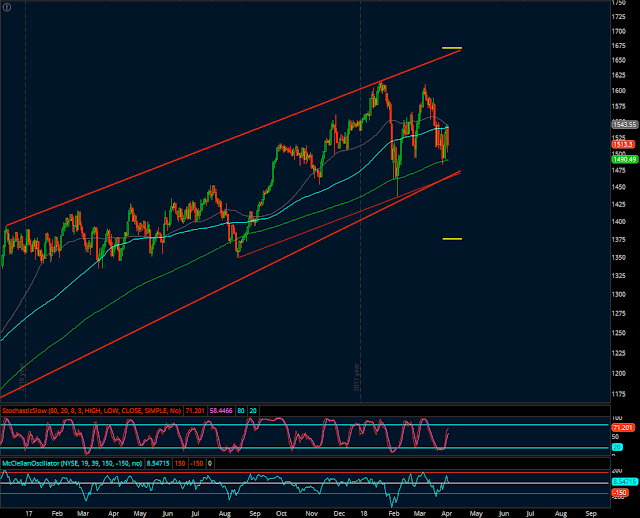Screen dimensions: 640x518
Task: Click the cyan 8.54715 bubble on right axis
Action: coord(624,482)
